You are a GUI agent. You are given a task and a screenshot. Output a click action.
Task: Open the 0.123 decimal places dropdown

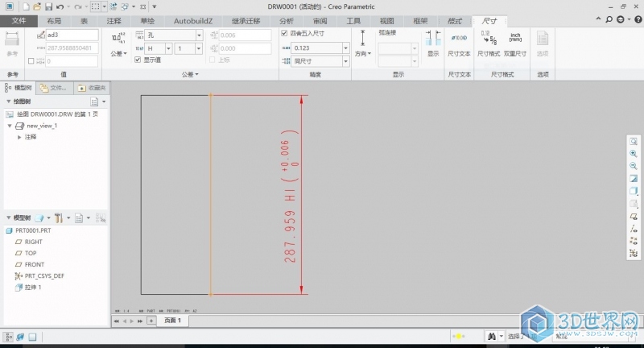click(x=345, y=48)
